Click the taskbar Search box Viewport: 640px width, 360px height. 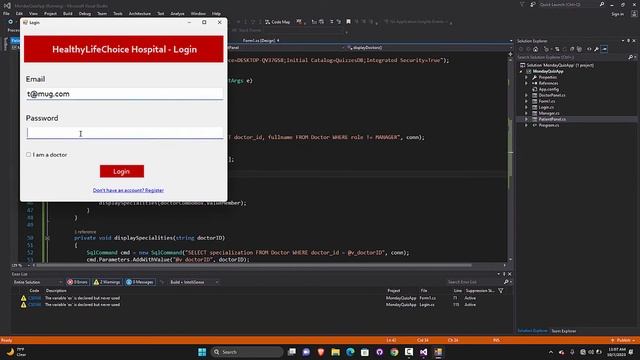pos(247,352)
